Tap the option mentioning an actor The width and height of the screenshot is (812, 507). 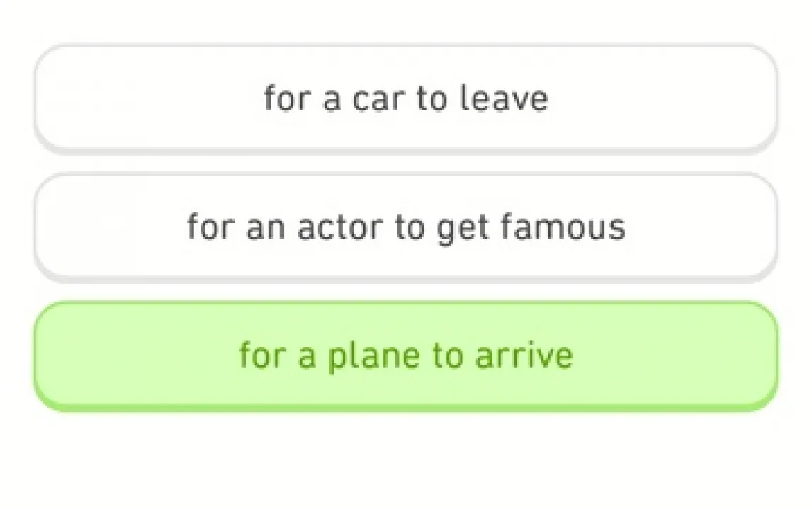(x=406, y=227)
